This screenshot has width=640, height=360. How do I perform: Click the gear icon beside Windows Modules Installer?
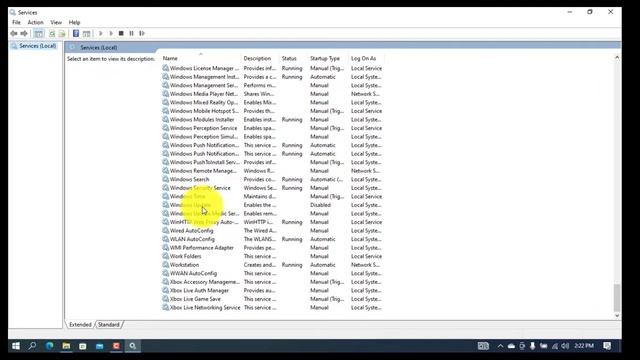[x=165, y=119]
